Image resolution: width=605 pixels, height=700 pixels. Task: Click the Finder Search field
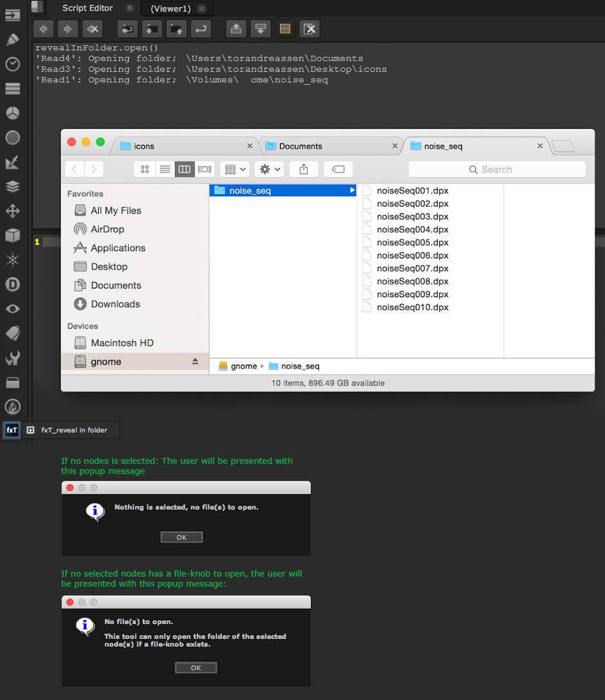point(497,169)
